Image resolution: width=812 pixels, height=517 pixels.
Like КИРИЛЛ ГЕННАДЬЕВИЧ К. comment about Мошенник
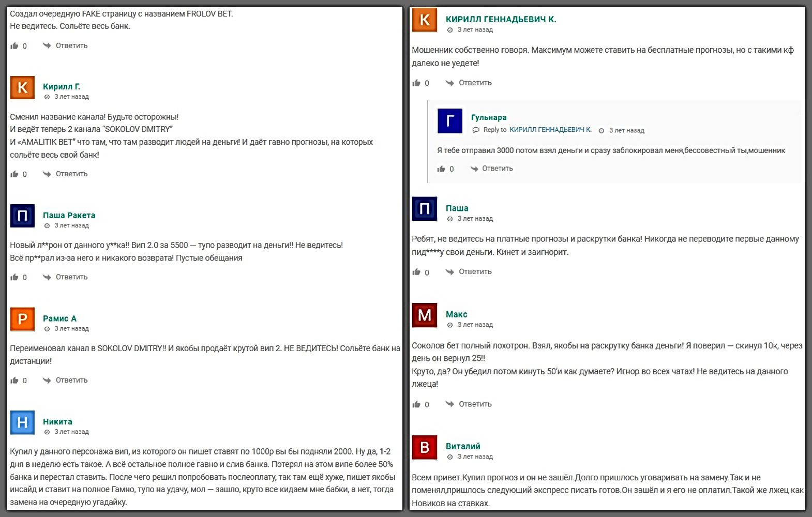[417, 83]
